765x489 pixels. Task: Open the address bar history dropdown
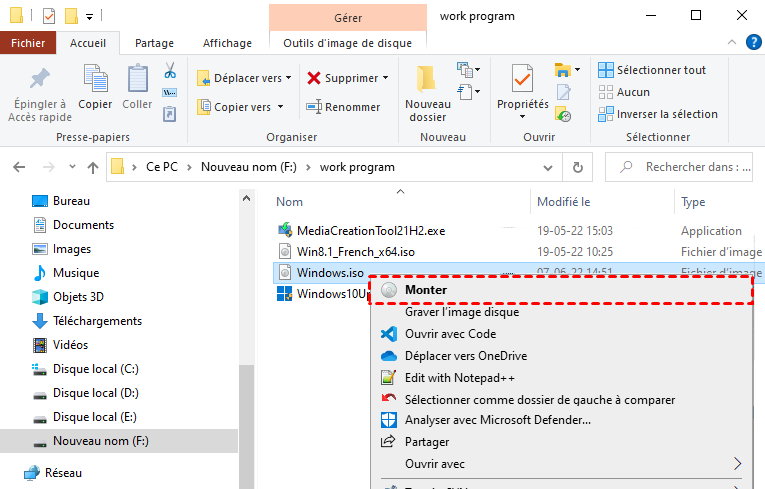(x=548, y=168)
